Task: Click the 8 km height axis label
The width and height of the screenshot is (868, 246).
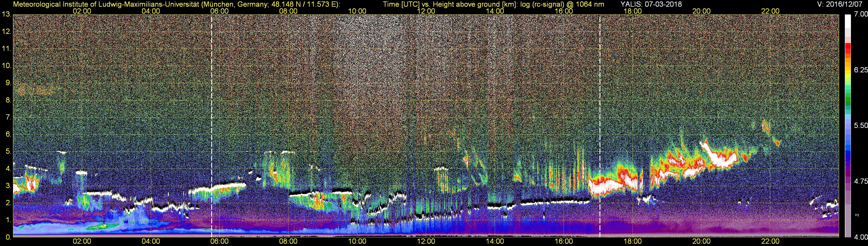Action: 8,100
